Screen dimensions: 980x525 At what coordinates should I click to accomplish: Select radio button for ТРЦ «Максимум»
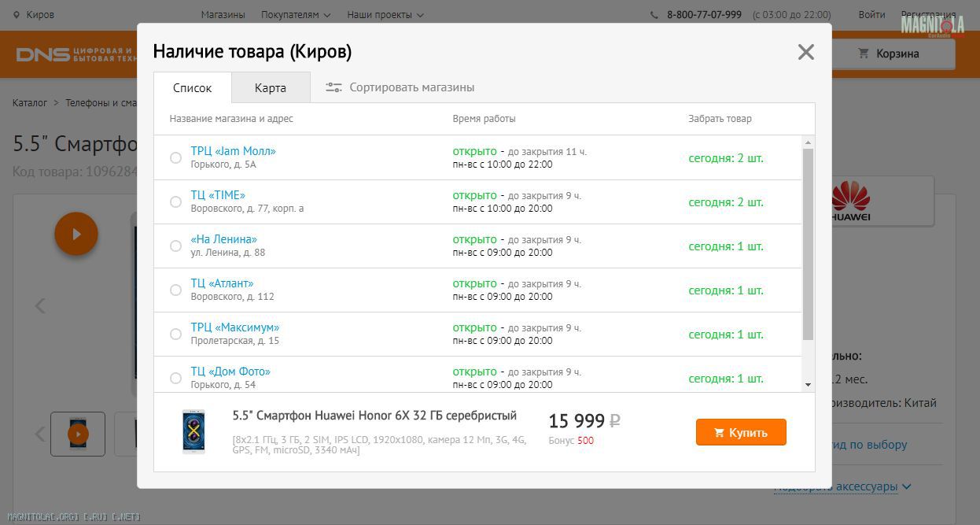pos(176,334)
